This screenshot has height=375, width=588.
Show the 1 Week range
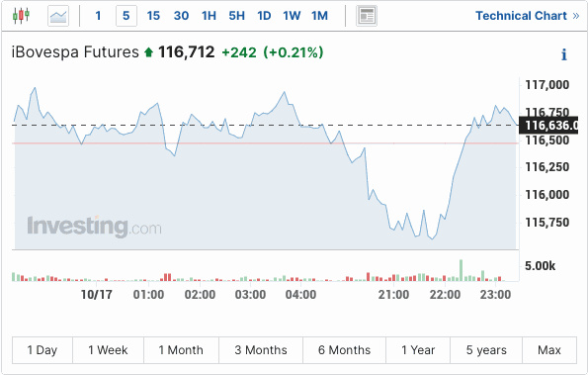click(x=108, y=350)
